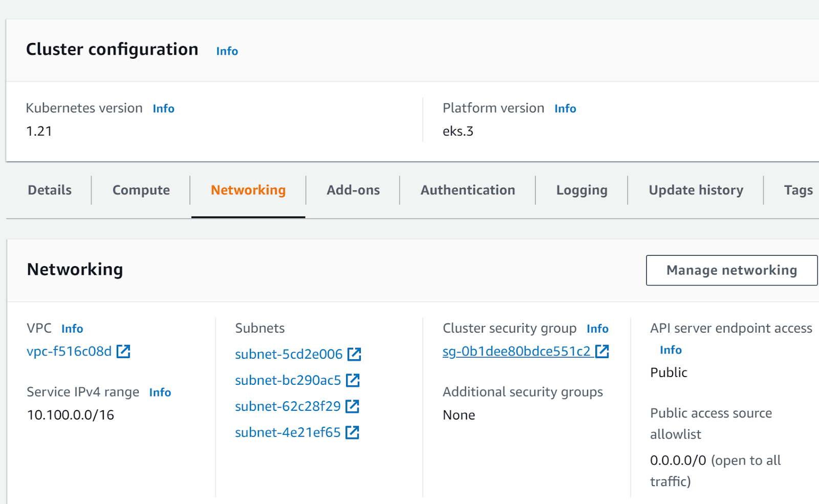Image resolution: width=819 pixels, height=504 pixels.
Task: Click the Manage networking button
Action: 731,270
